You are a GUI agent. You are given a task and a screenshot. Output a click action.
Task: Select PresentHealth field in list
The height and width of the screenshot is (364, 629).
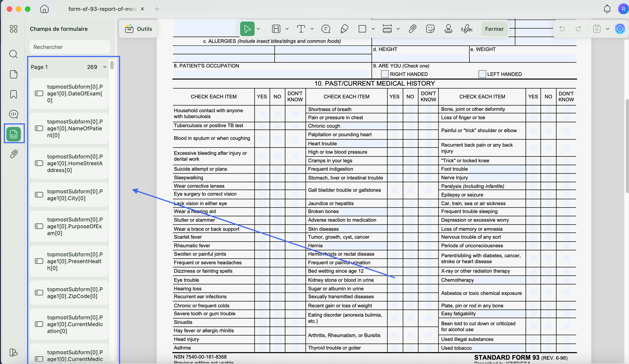click(x=69, y=261)
